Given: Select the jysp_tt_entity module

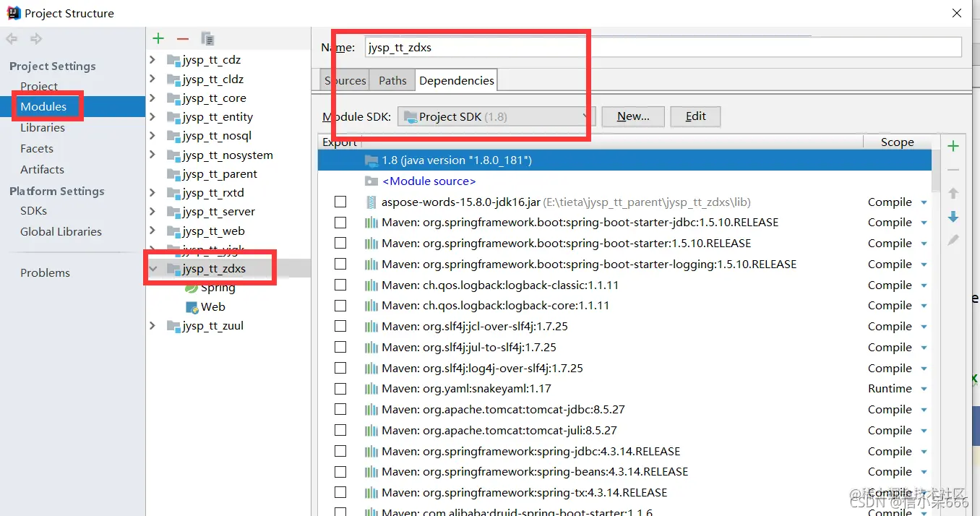Looking at the screenshot, I should (218, 117).
